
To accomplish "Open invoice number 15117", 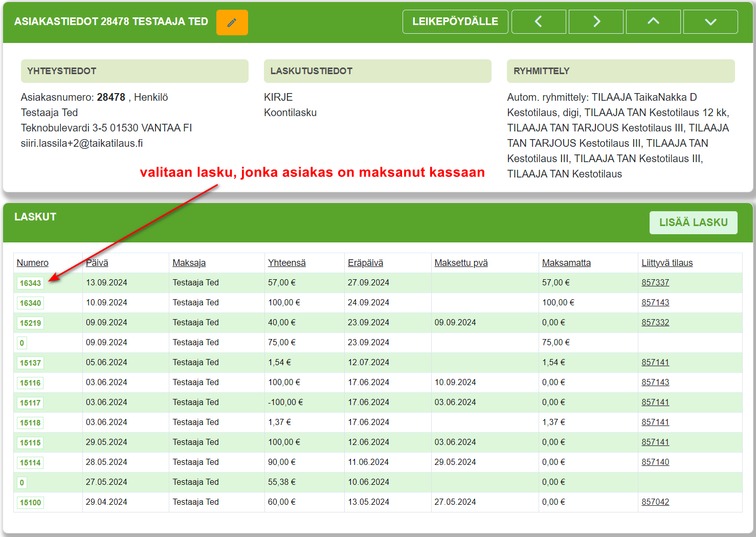I will [x=30, y=402].
